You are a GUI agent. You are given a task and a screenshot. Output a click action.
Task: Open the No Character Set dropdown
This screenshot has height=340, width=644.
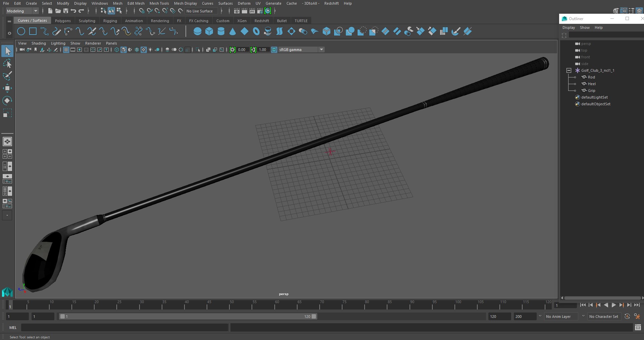[x=604, y=317]
